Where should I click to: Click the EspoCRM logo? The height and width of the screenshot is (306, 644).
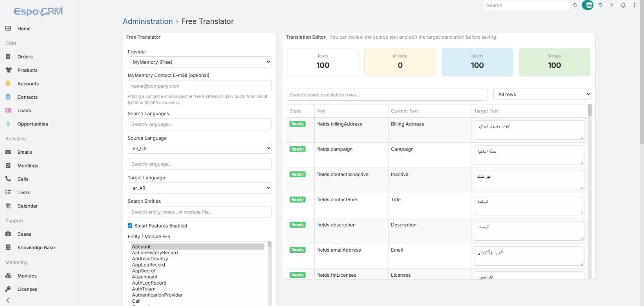(x=39, y=11)
